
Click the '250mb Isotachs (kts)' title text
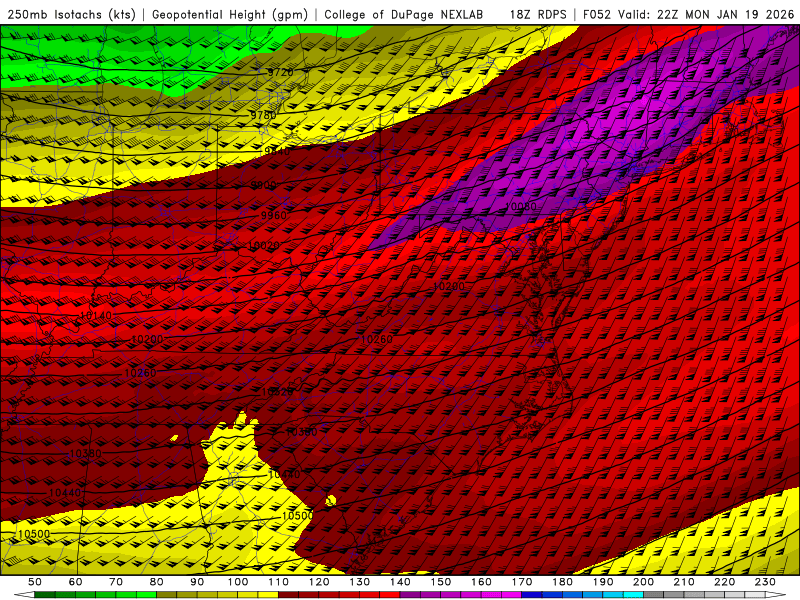pos(72,15)
